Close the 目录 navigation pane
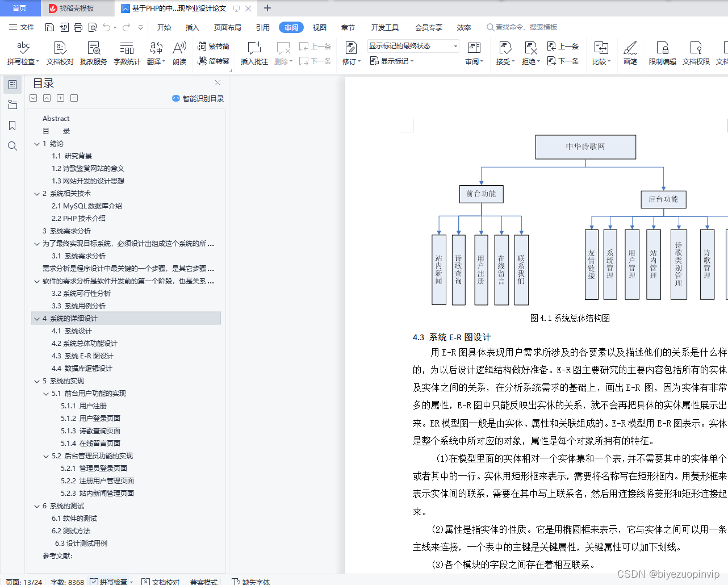The width and height of the screenshot is (728, 585). [x=217, y=83]
